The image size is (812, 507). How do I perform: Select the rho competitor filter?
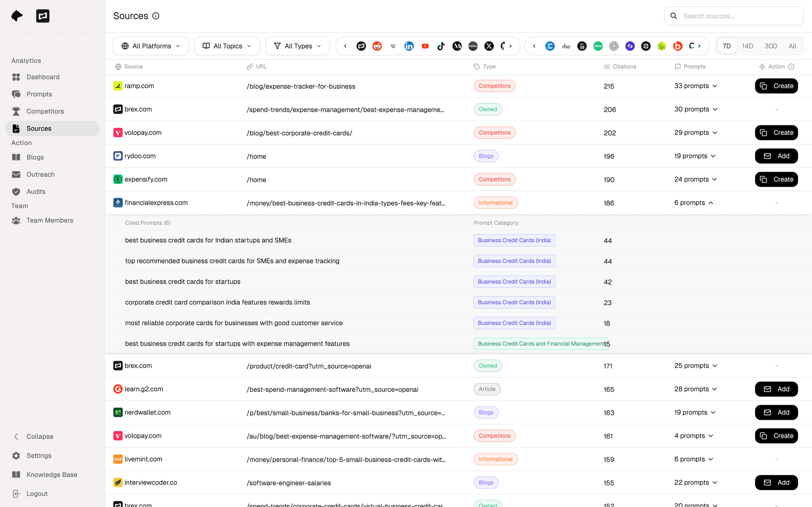pyautogui.click(x=566, y=46)
